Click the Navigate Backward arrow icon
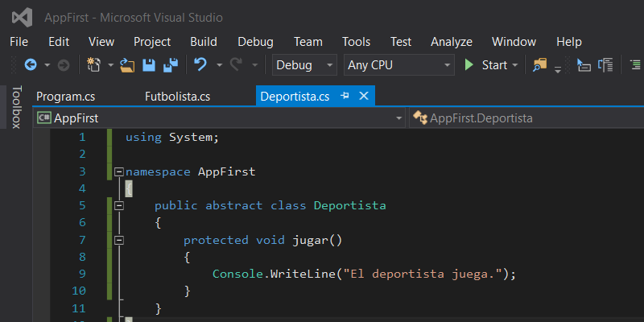This screenshot has height=322, width=644. pos(31,65)
